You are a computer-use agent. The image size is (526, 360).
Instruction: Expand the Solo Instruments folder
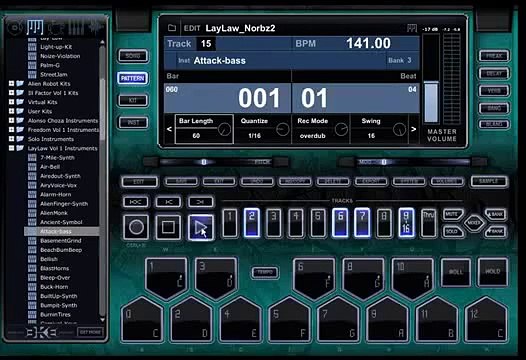point(11,139)
